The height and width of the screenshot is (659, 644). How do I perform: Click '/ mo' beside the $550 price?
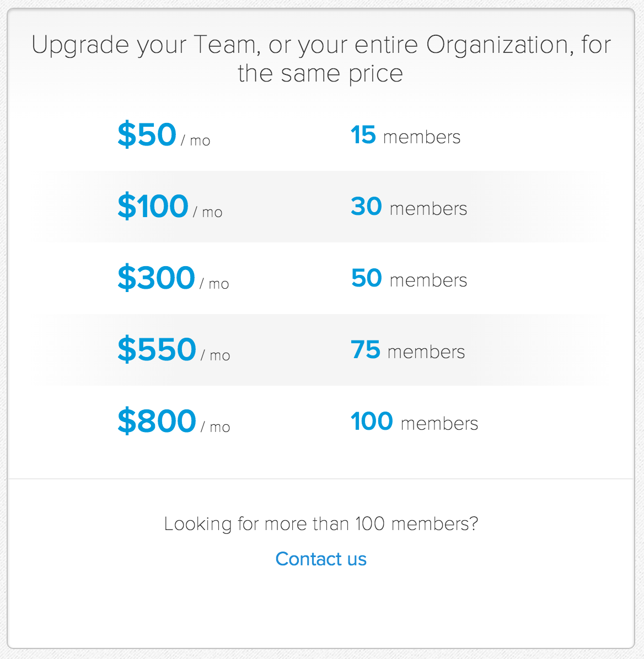216,355
